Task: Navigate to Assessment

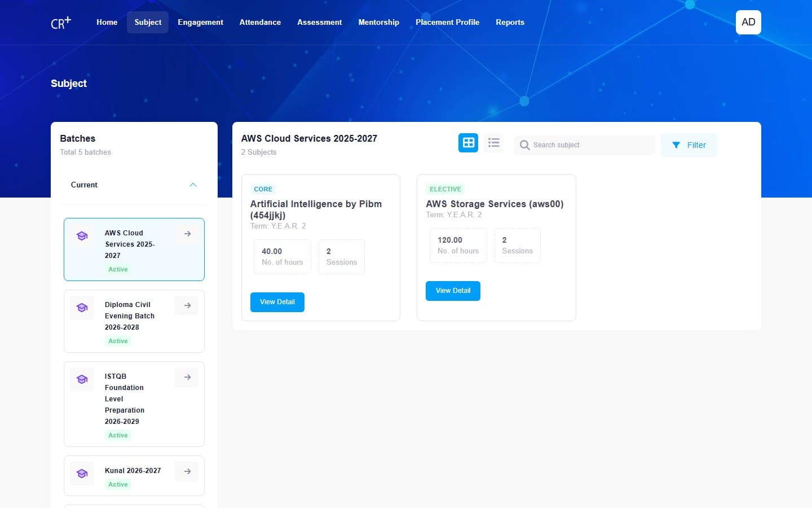Action: pyautogui.click(x=320, y=22)
